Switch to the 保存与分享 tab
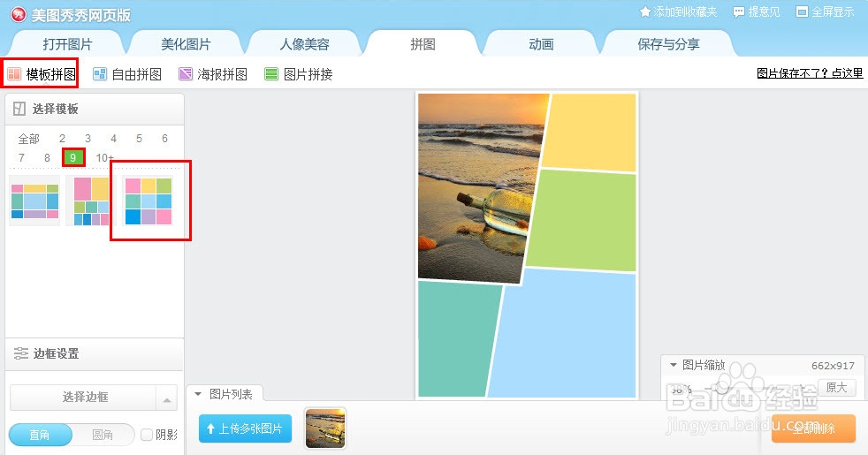Screen dimensions: 868x455 669,44
